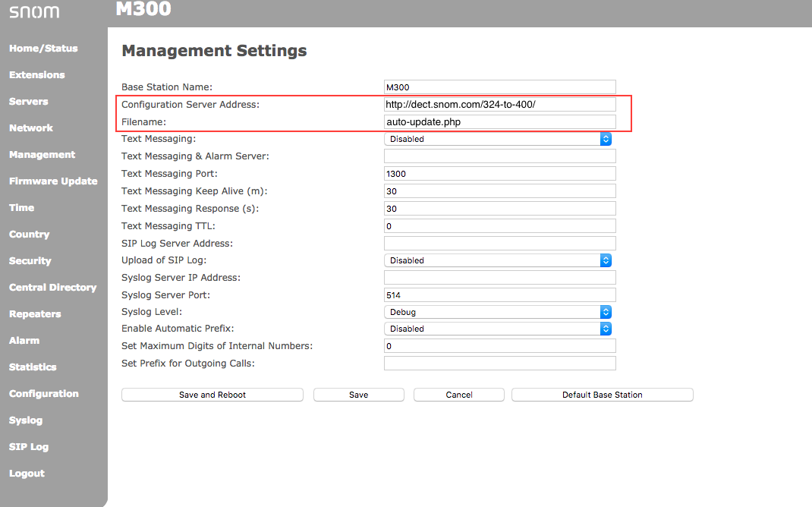The image size is (812, 507).
Task: Edit Text Messaging Response field
Action: [x=500, y=208]
